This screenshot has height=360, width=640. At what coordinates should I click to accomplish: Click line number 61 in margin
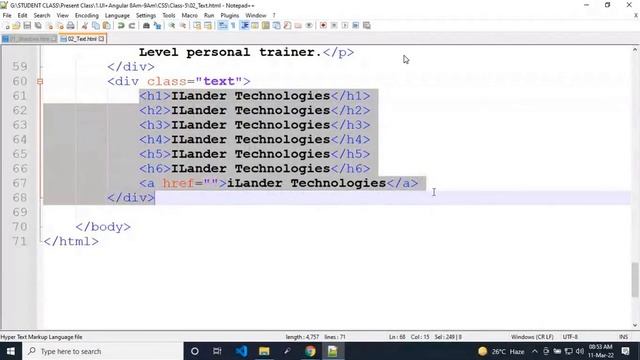point(20,96)
